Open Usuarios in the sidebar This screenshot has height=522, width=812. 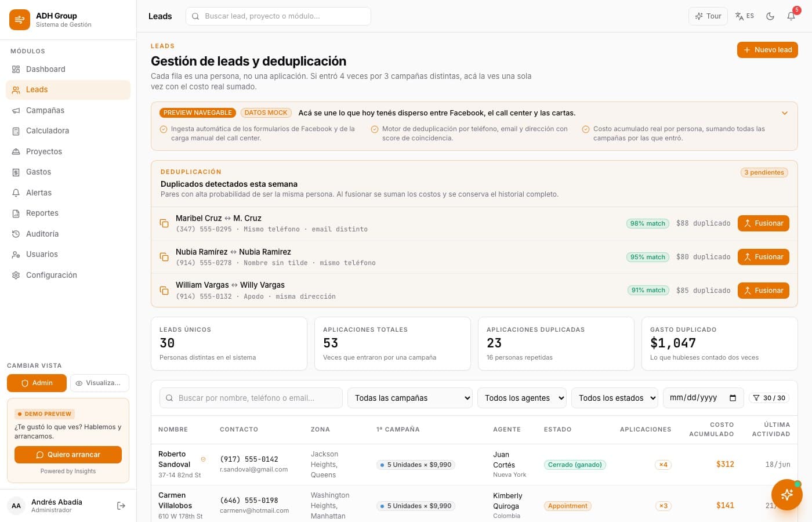pos(68,255)
